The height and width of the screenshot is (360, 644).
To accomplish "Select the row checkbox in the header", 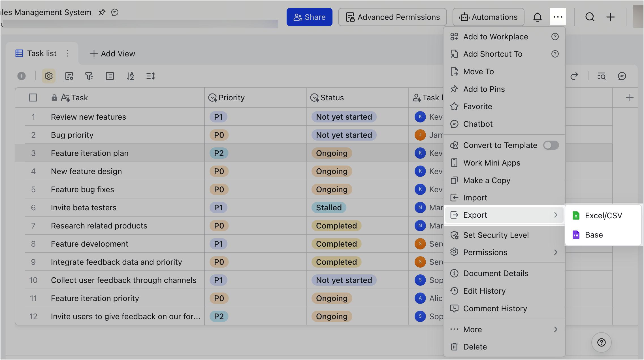I will 33,97.
